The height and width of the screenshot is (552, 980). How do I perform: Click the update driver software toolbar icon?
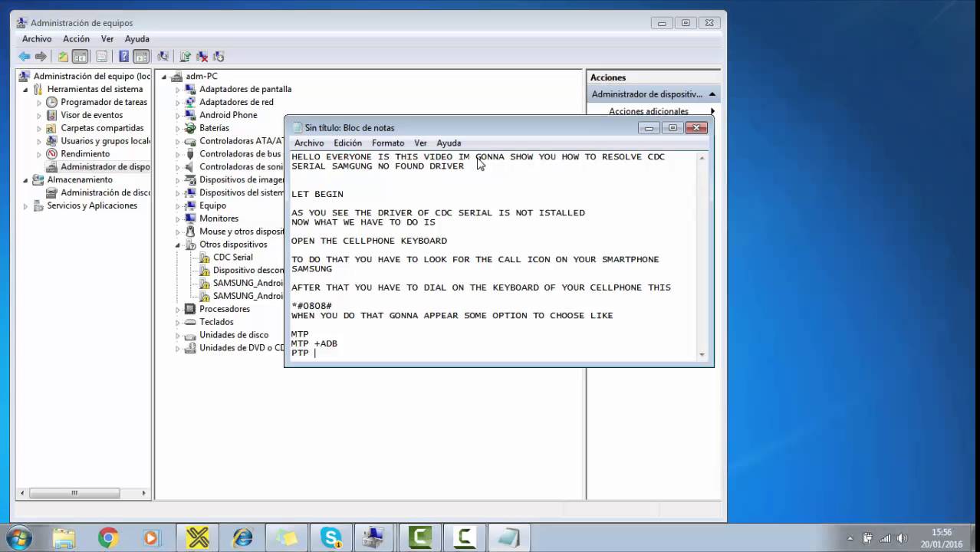pyautogui.click(x=185, y=57)
